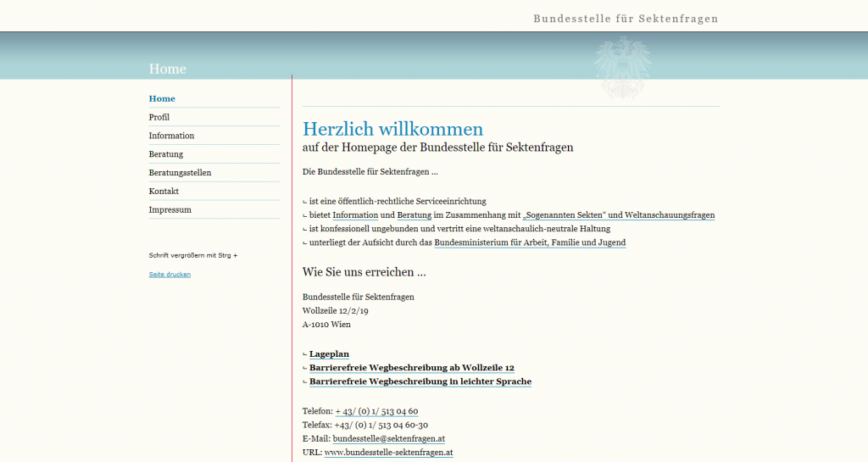Screen dimensions: 868x462
Task: Click the Wollzeile 12/2/19 address line
Action: pos(335,311)
